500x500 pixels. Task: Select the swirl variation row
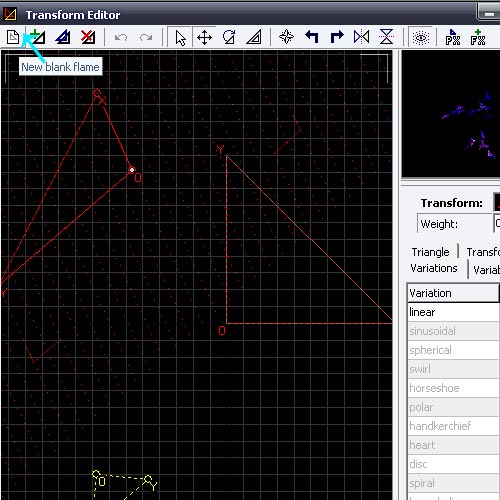click(453, 369)
